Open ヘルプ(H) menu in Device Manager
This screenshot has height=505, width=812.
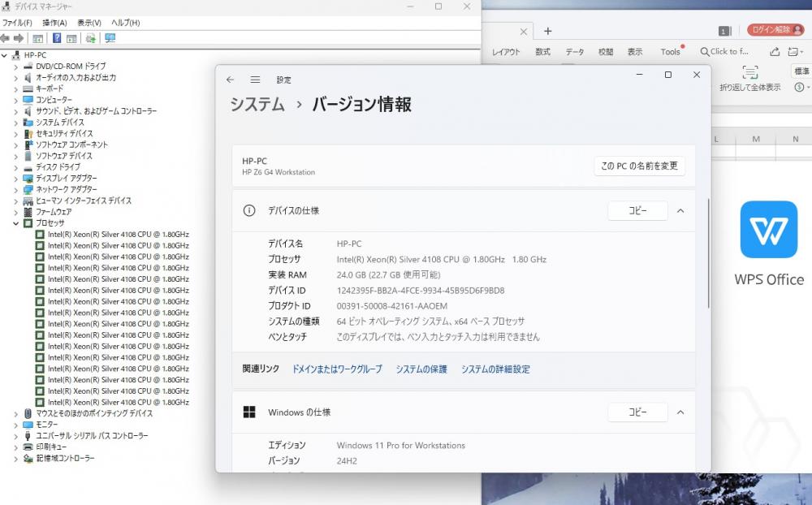[125, 23]
